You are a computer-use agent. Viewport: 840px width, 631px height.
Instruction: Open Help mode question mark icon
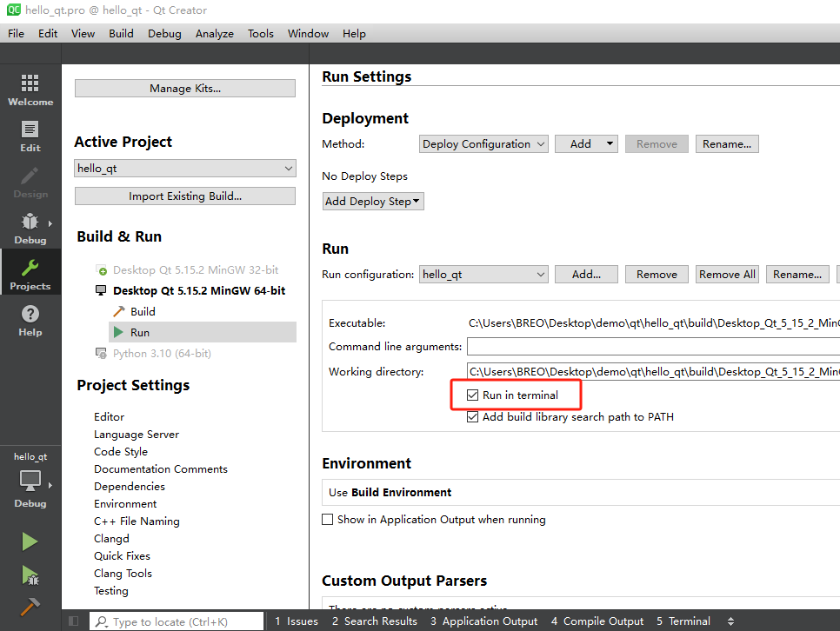pos(30,314)
